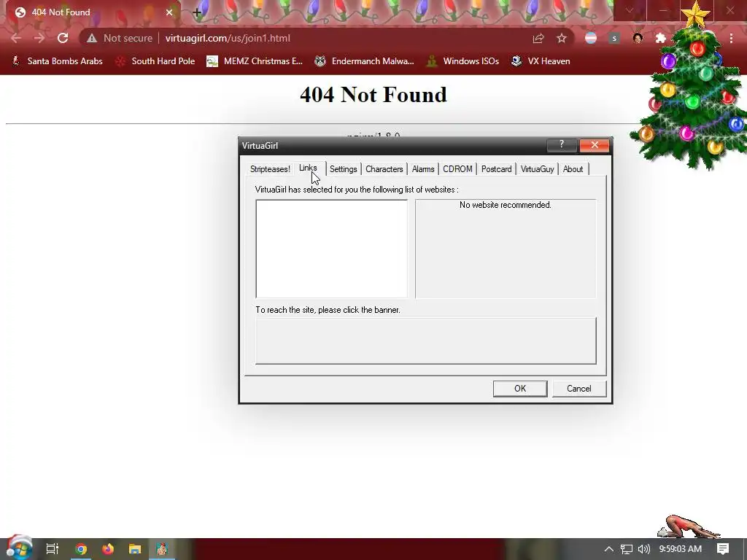This screenshot has width=747, height=560.
Task: Open the MEMZ Christmas bookmark
Action: click(x=255, y=61)
